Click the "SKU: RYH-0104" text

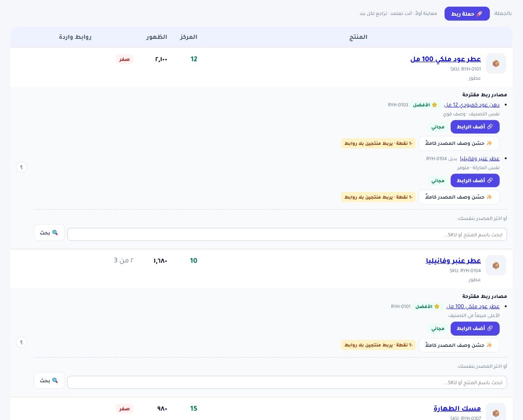pos(465,271)
